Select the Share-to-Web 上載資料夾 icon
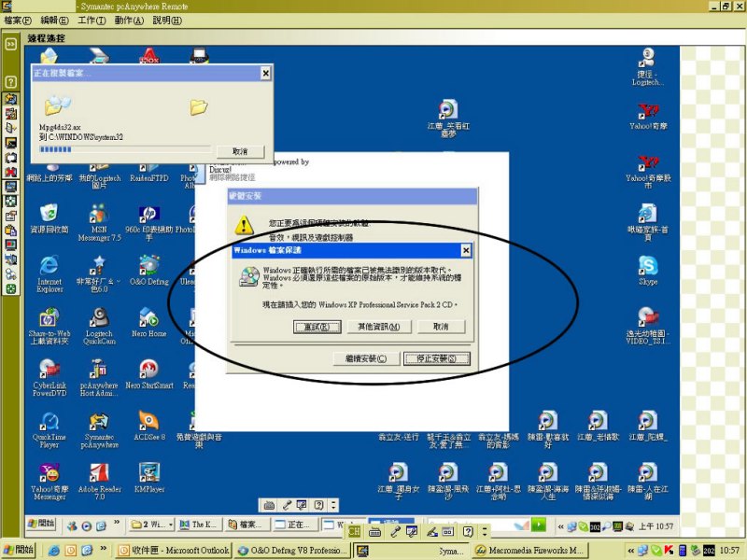747x560 pixels. (49, 326)
